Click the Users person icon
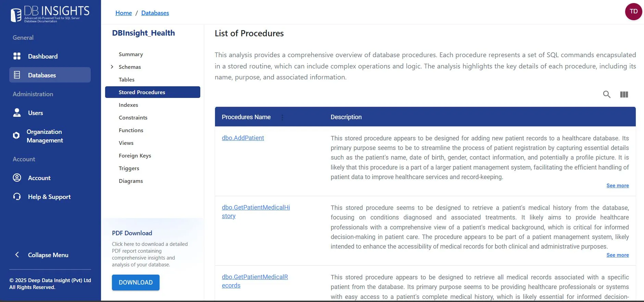Viewport: 644px width, 302px height. 17,113
